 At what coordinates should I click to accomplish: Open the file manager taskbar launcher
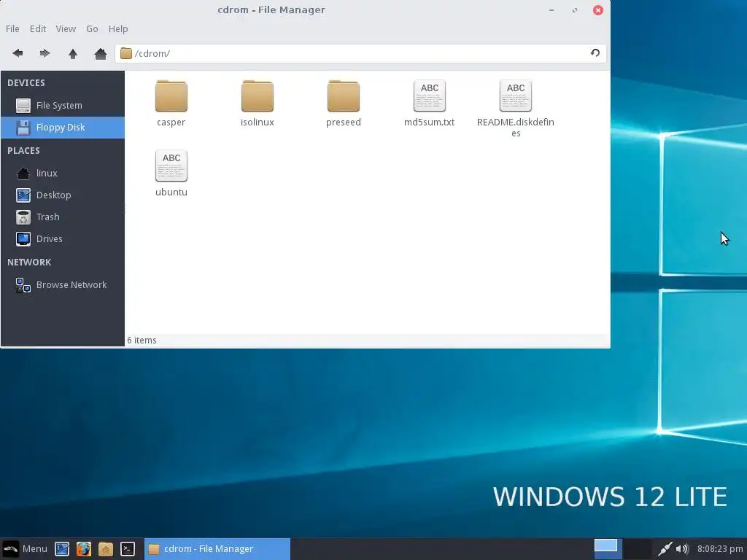tap(106, 549)
